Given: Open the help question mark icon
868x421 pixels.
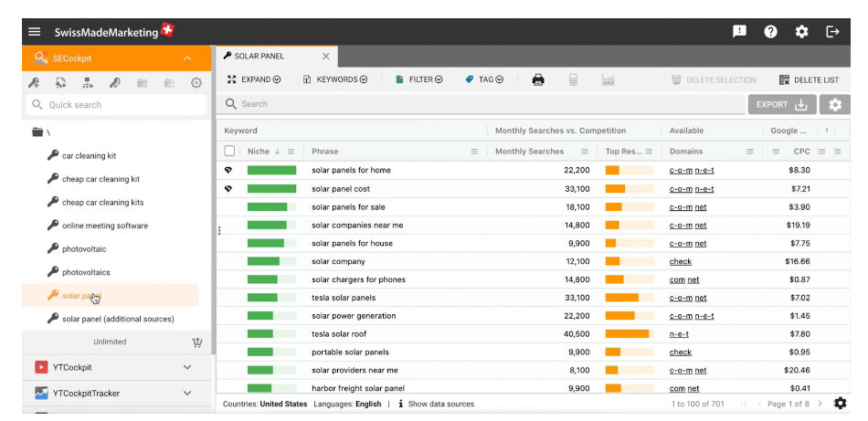Looking at the screenshot, I should (x=770, y=31).
